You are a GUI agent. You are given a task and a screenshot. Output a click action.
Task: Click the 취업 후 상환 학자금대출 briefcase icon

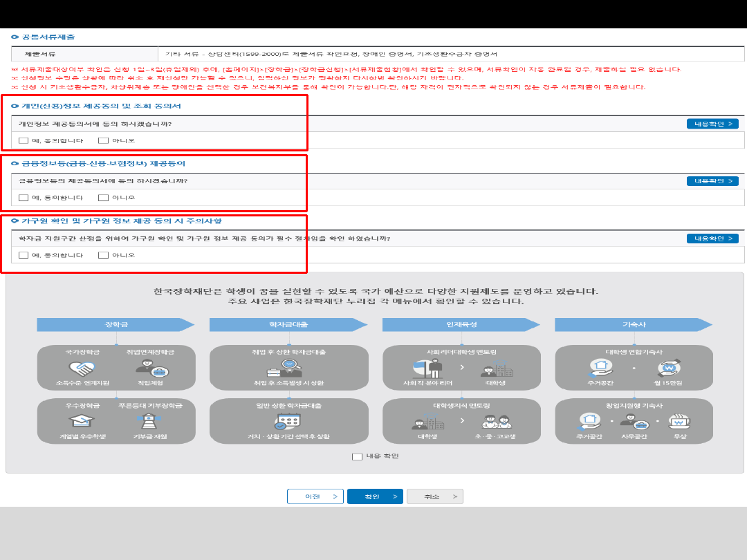click(288, 367)
